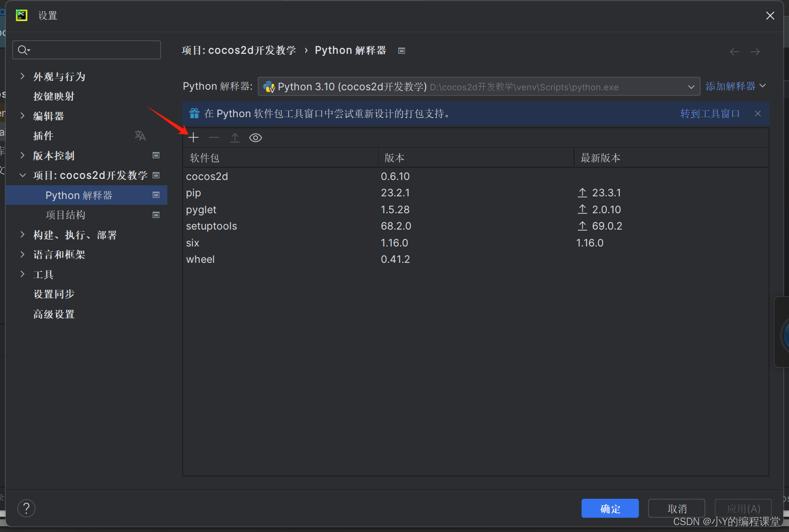
Task: Navigate back with the left arrow
Action: [x=735, y=52]
